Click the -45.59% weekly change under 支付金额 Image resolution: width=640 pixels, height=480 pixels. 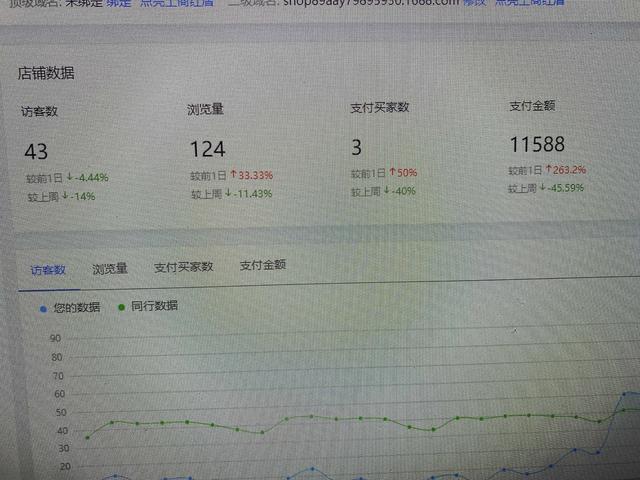[x=562, y=188]
